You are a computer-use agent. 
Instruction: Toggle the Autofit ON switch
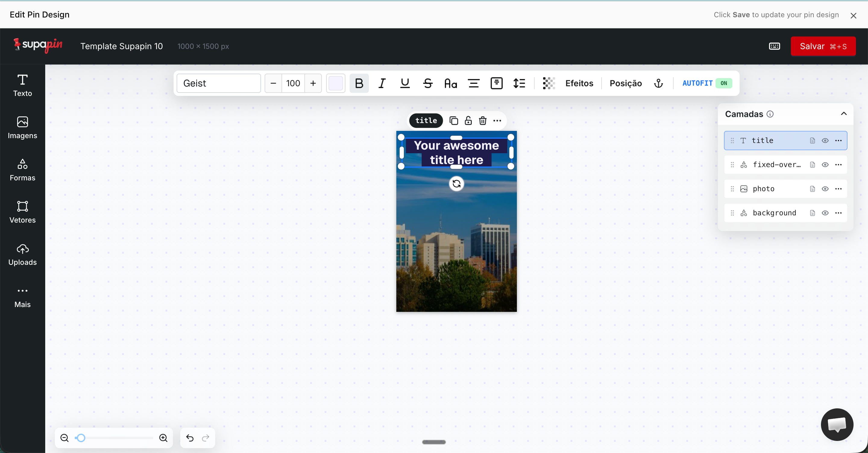coord(723,83)
